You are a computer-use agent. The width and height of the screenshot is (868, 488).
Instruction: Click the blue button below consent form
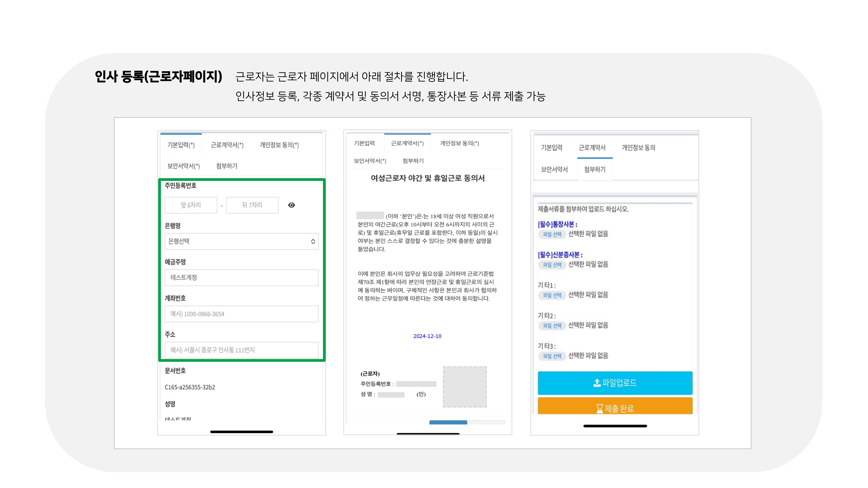(x=448, y=422)
